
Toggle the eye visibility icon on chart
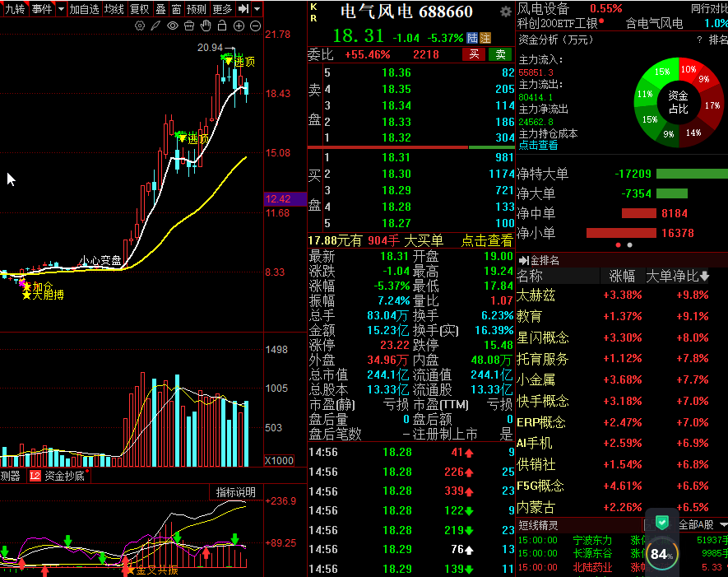pyautogui.click(x=172, y=26)
